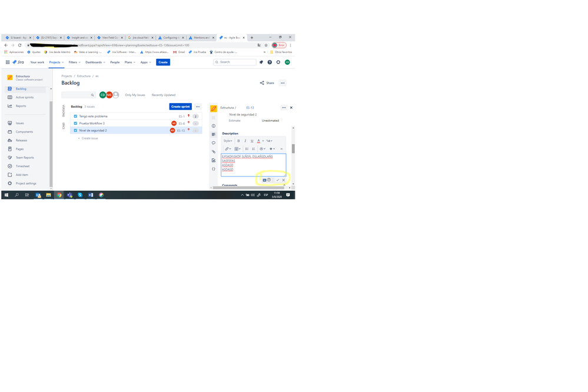The width and height of the screenshot is (588, 392).
Task: Apply italic formatting in description editor
Action: click(245, 141)
